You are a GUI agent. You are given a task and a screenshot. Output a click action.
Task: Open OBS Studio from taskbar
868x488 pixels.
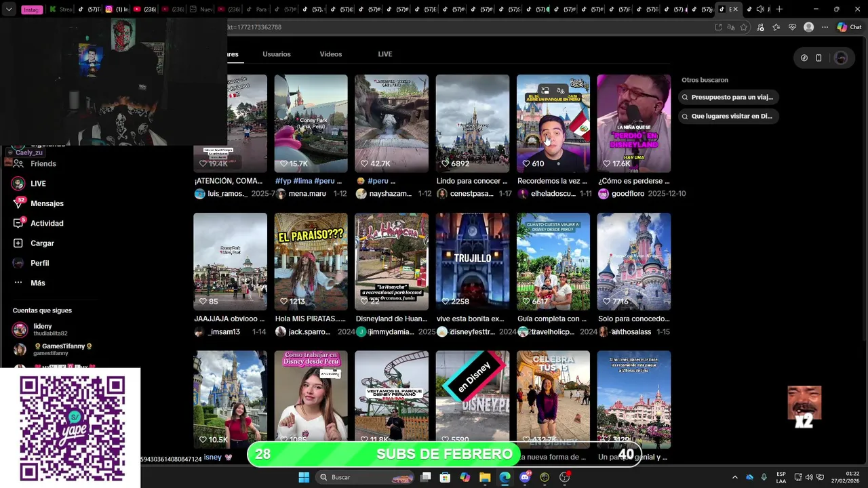click(565, 477)
